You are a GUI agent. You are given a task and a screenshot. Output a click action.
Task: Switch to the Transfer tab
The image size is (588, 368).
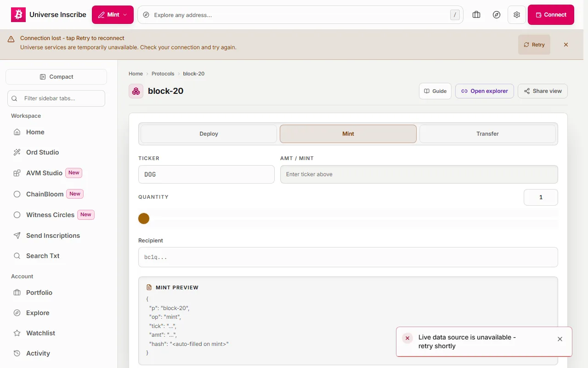coord(487,134)
